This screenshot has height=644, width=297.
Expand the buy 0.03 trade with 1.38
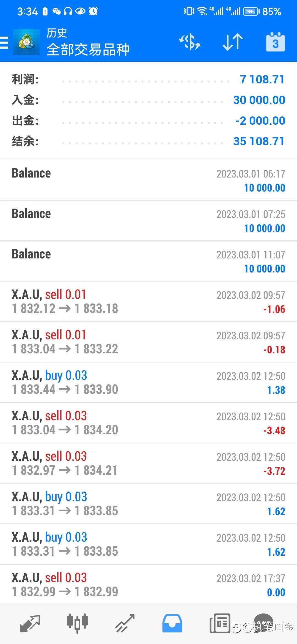pyautogui.click(x=148, y=382)
